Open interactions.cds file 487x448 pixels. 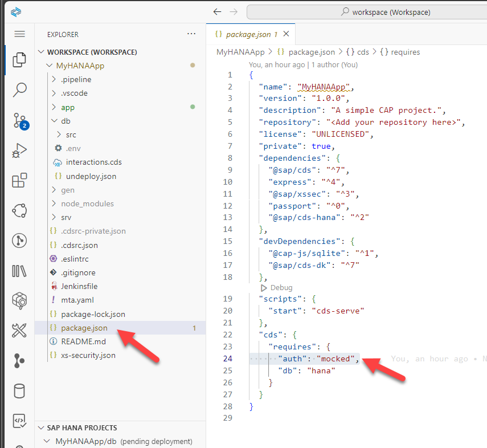coord(94,162)
